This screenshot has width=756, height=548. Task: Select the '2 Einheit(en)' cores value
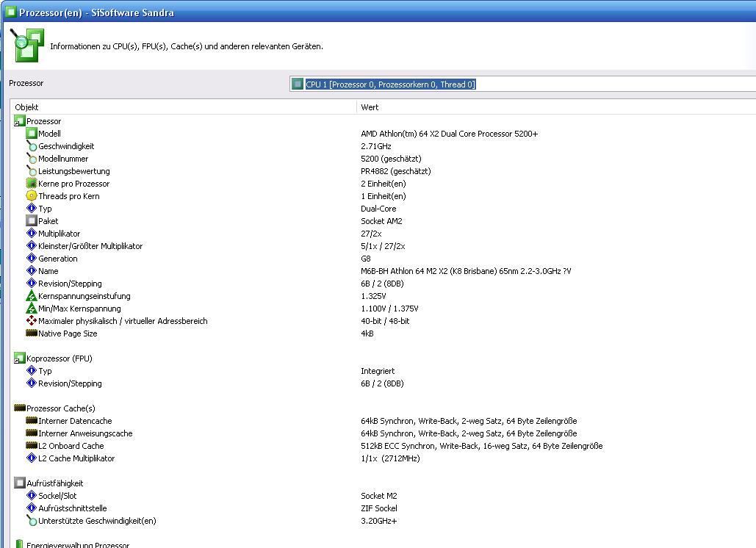pos(384,184)
